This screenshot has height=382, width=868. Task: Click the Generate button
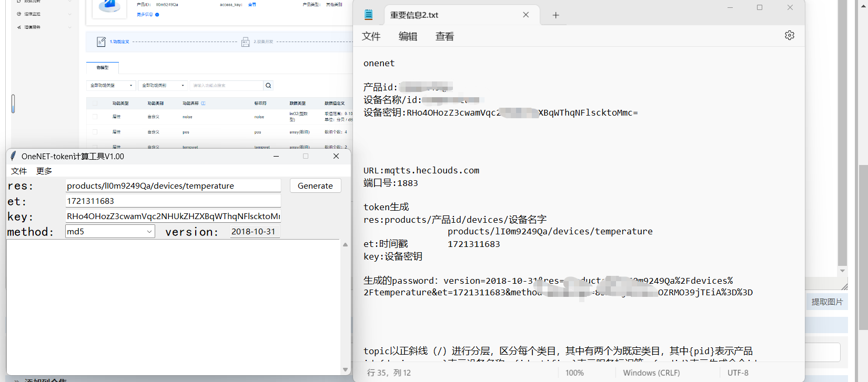(x=315, y=185)
